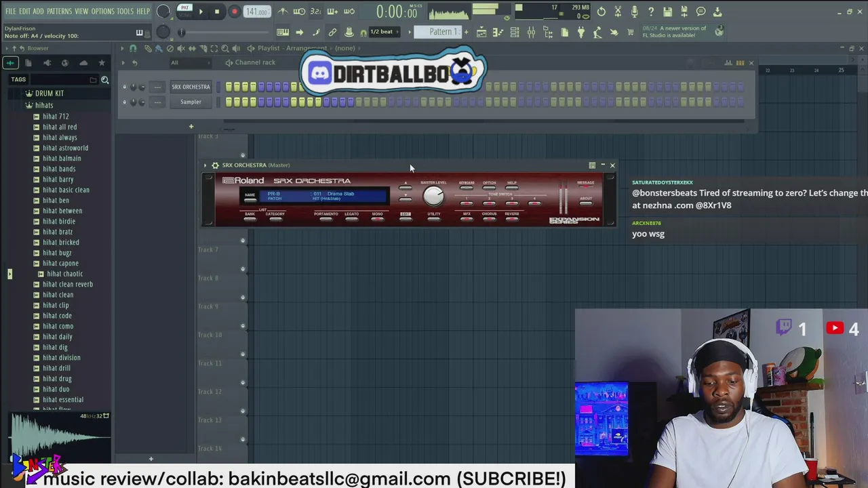The height and width of the screenshot is (488, 868).
Task: Open the PATTERNS menu
Action: pyautogui.click(x=59, y=12)
